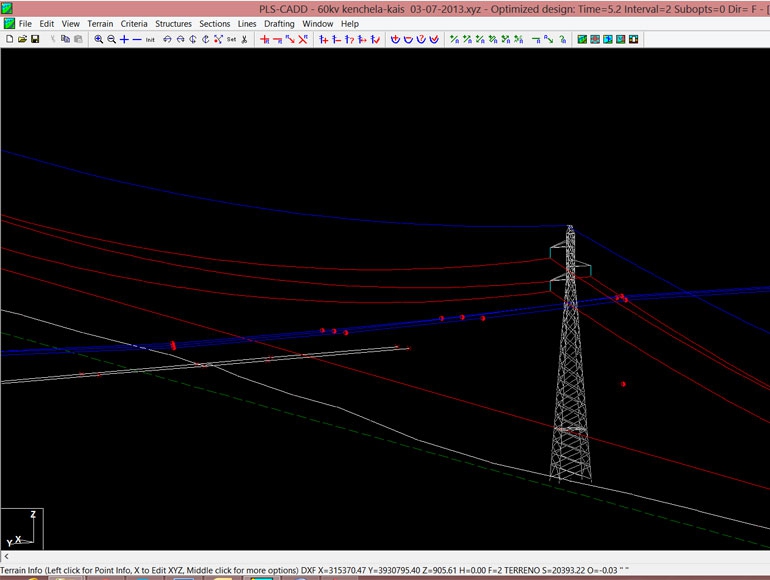Image resolution: width=770 pixels, height=580 pixels.
Task: Click the green minus line icon
Action: point(536,39)
